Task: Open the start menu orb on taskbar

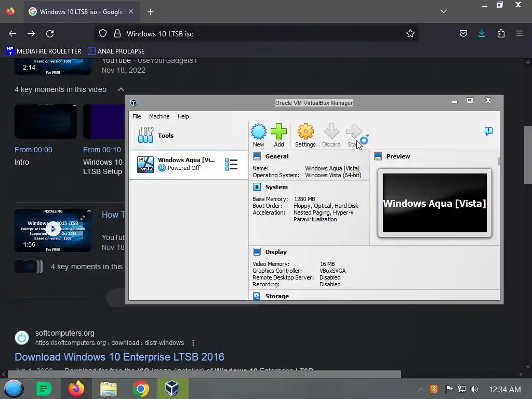Action: tap(13, 389)
